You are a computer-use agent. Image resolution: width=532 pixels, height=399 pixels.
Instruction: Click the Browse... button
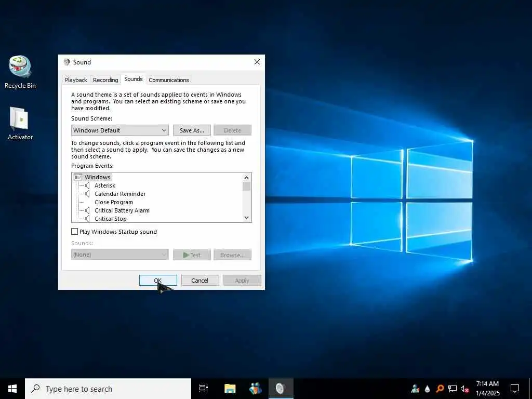tap(232, 255)
